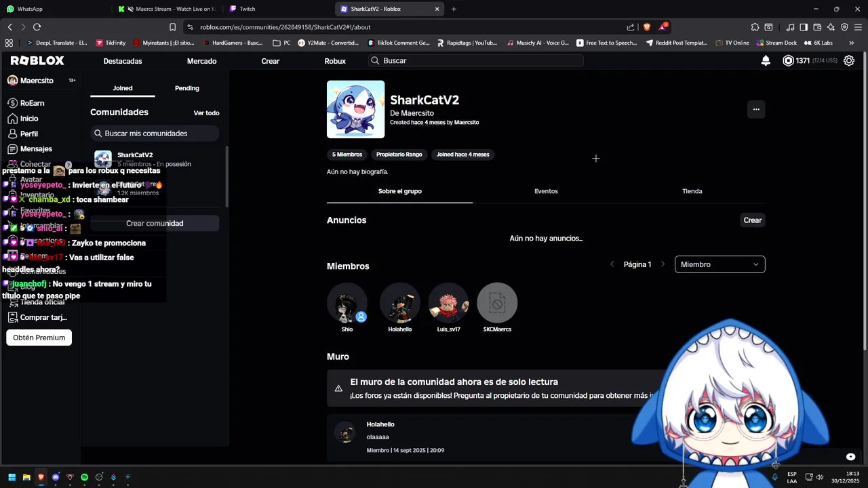868x488 pixels.
Task: Open the three-dots community menu
Action: click(x=756, y=109)
